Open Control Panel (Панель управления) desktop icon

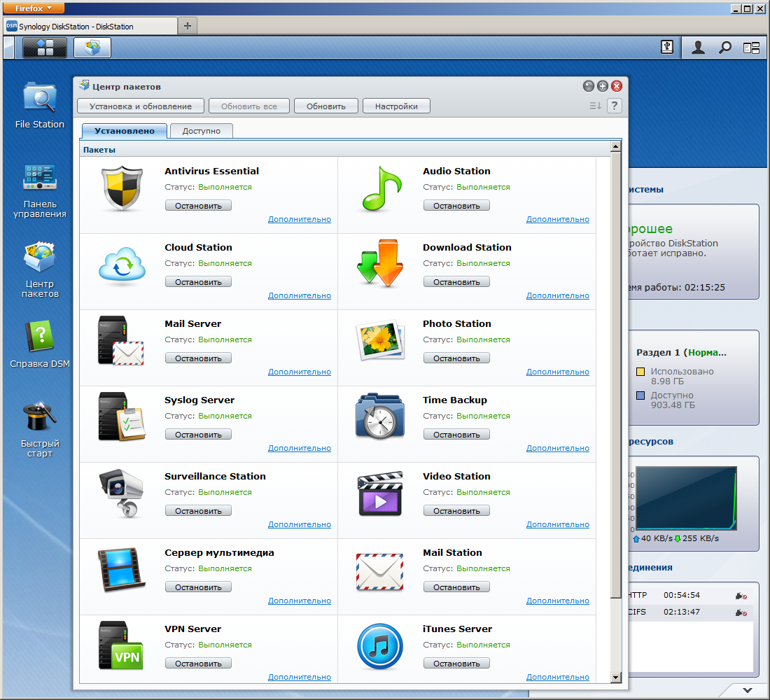40,190
